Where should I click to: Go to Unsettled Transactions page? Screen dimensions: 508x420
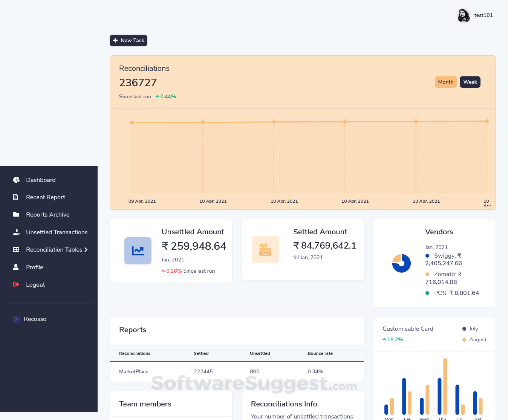[x=57, y=232]
